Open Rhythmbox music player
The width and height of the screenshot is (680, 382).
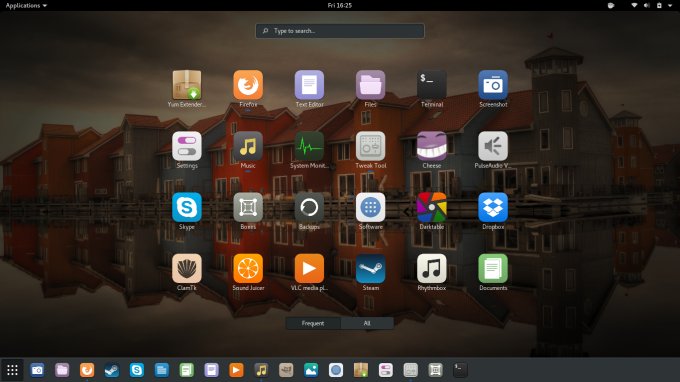pyautogui.click(x=432, y=268)
